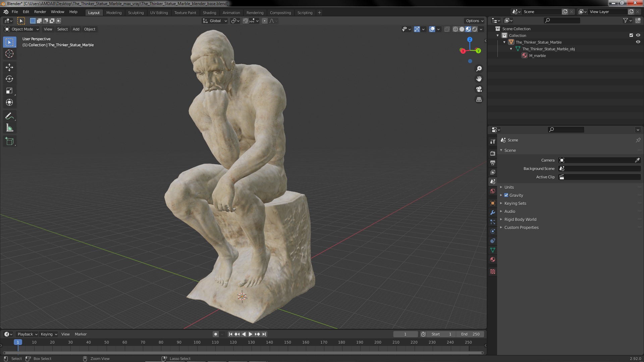
Task: Activate the Scale tool
Action: pos(9,91)
